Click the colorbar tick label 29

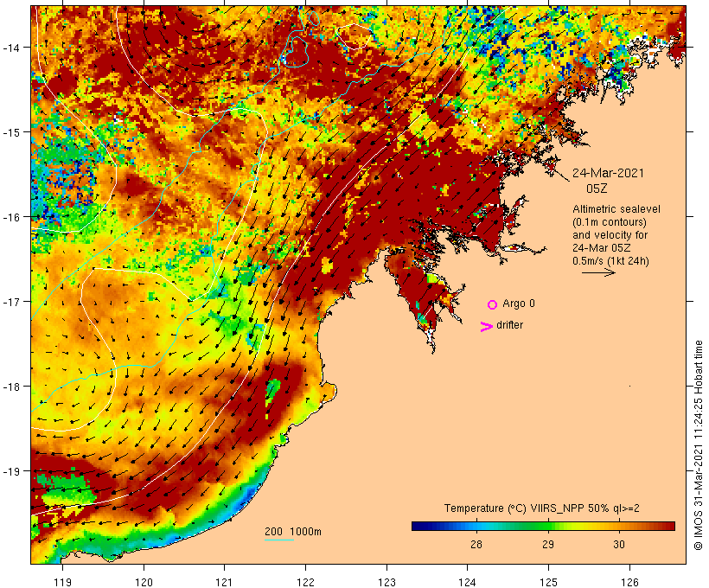click(547, 544)
